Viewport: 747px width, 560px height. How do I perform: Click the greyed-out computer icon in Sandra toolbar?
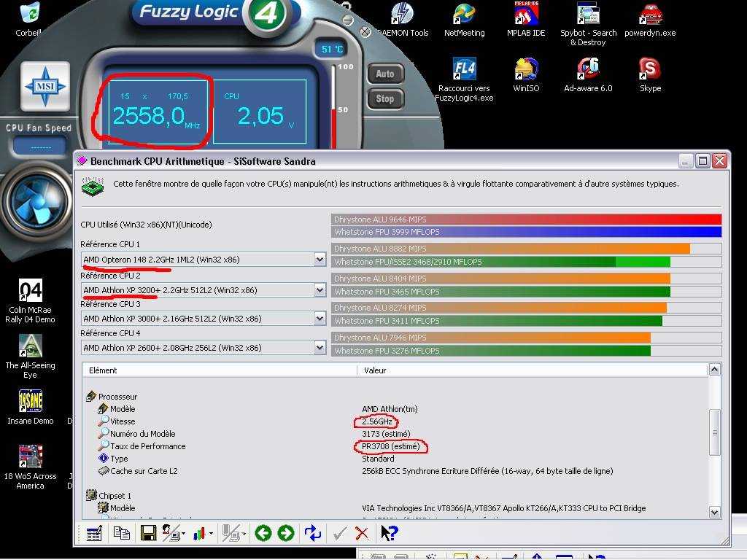(231, 533)
